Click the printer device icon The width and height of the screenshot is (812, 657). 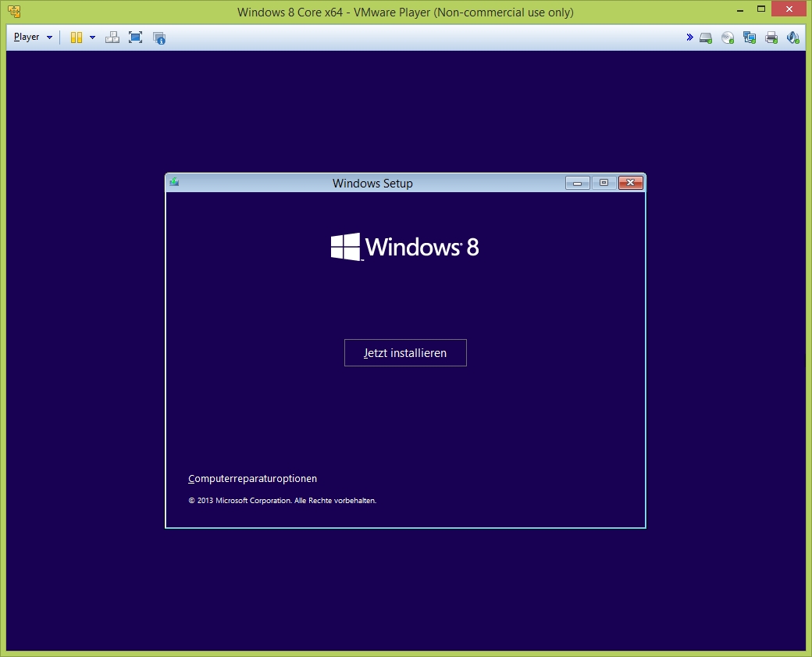point(771,37)
